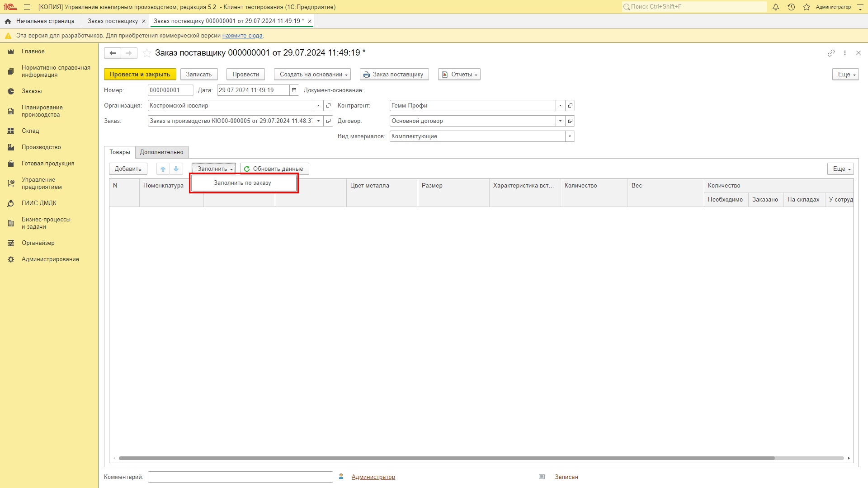Move row up arrow icon
Screen dimensions: 868x488
click(x=163, y=169)
